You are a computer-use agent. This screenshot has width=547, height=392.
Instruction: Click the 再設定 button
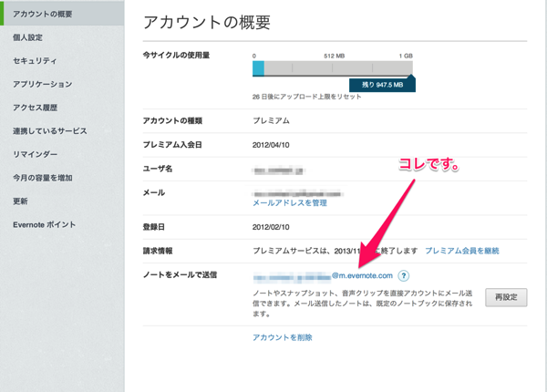[506, 297]
